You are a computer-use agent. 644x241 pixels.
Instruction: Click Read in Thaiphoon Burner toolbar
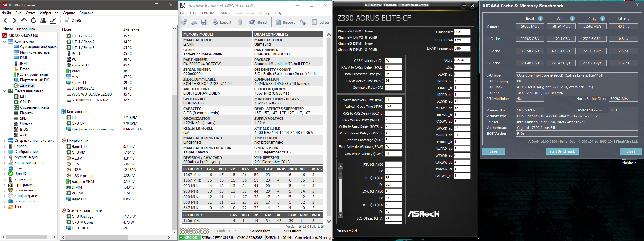pyautogui.click(x=258, y=22)
